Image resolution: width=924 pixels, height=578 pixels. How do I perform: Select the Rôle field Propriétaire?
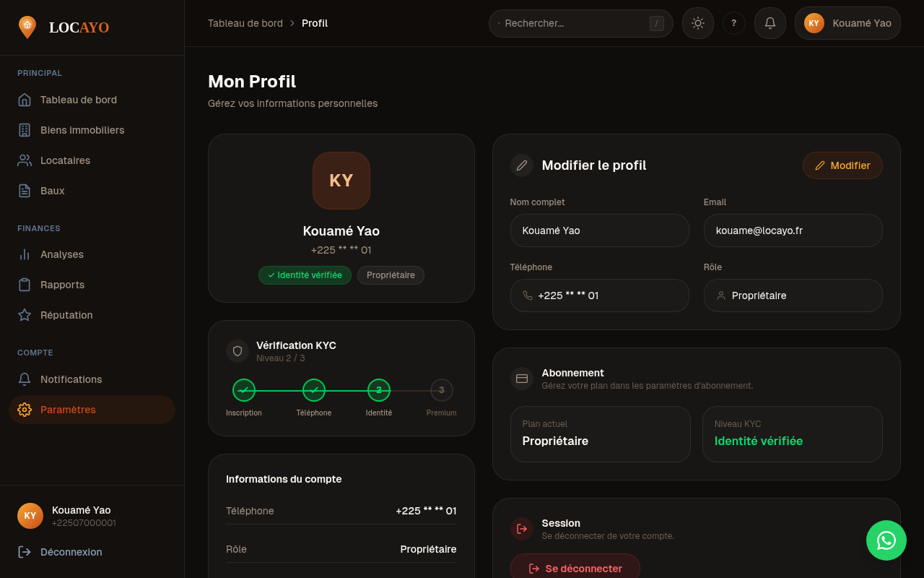(793, 296)
